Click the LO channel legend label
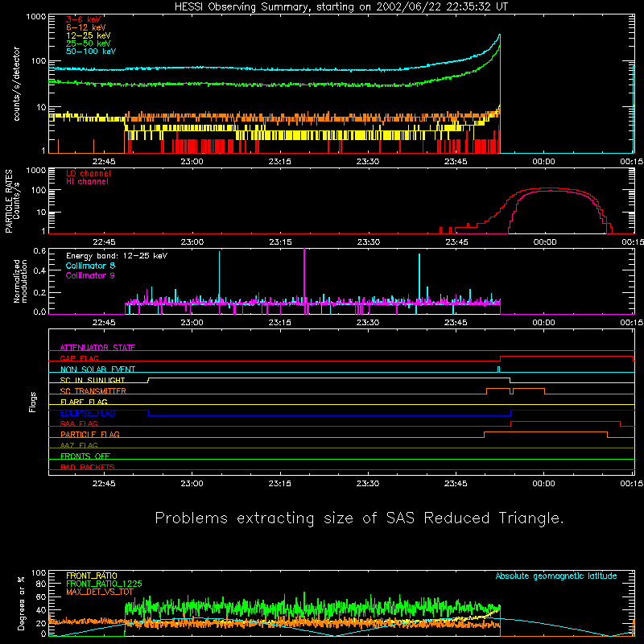This screenshot has width=644, height=644. pyautogui.click(x=89, y=173)
